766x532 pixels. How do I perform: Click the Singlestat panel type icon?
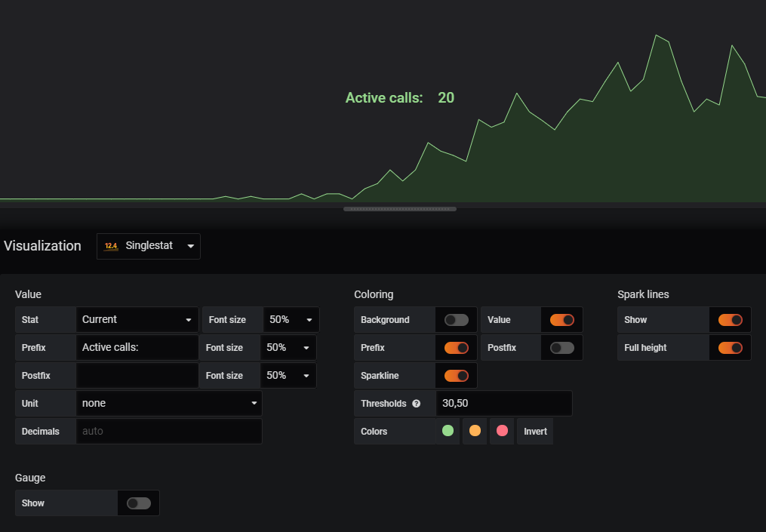(x=111, y=245)
